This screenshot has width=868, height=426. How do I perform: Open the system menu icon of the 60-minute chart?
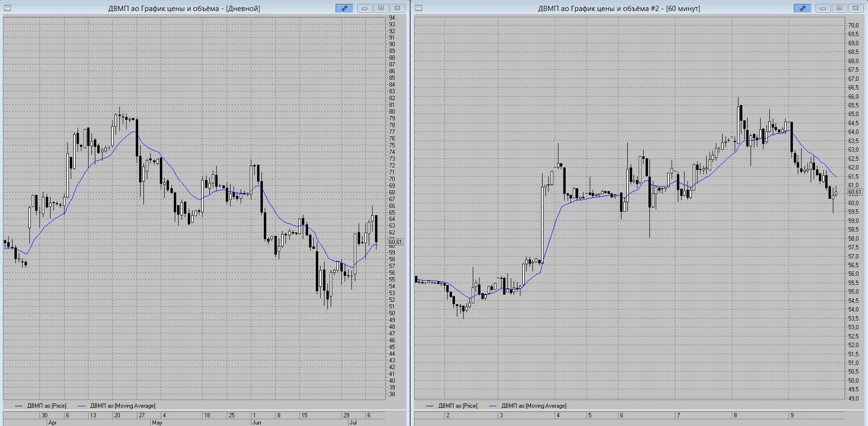[419, 8]
